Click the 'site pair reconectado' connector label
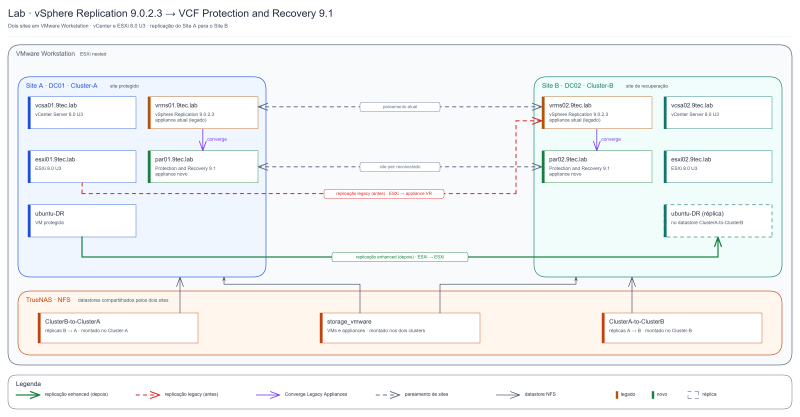The width and height of the screenshot is (800, 417). 400,166
